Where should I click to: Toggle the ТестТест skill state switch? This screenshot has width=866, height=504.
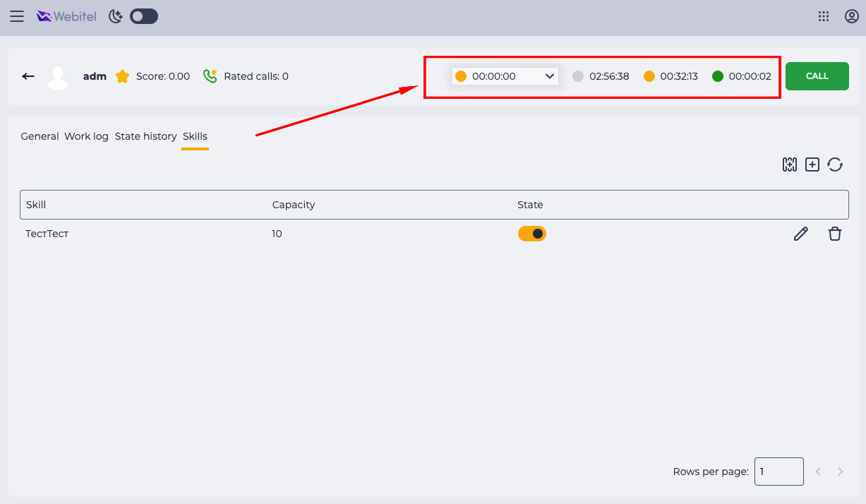532,234
